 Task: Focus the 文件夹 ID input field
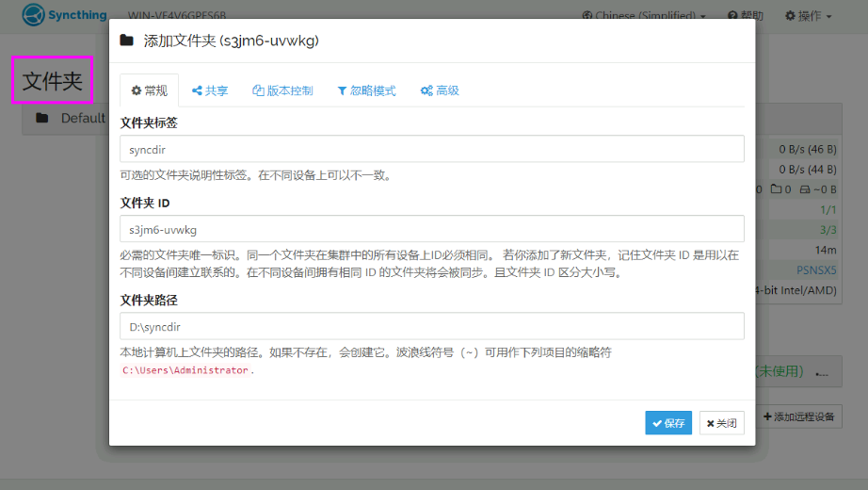(x=432, y=229)
